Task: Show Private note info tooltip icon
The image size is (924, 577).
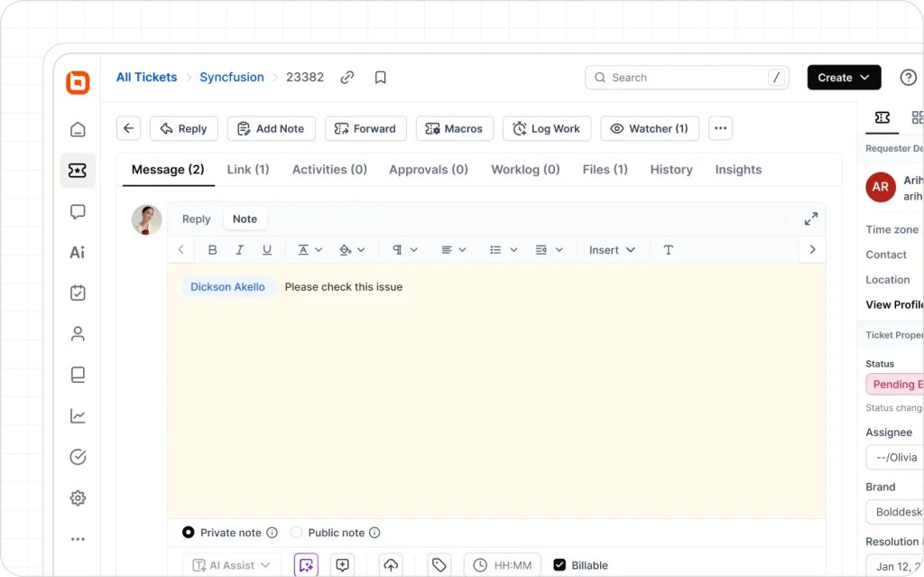Action: [272, 533]
